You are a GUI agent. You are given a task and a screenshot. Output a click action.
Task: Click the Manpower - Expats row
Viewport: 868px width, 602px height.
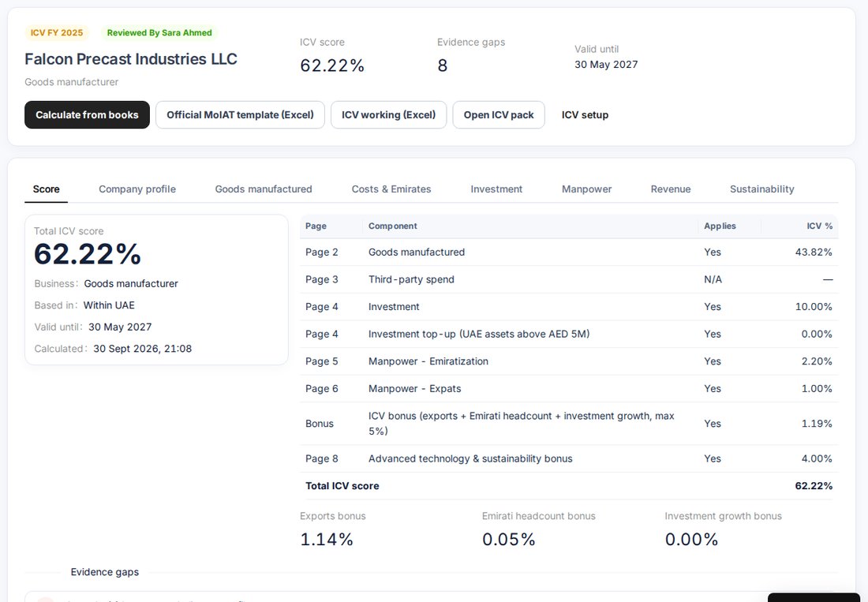point(569,389)
